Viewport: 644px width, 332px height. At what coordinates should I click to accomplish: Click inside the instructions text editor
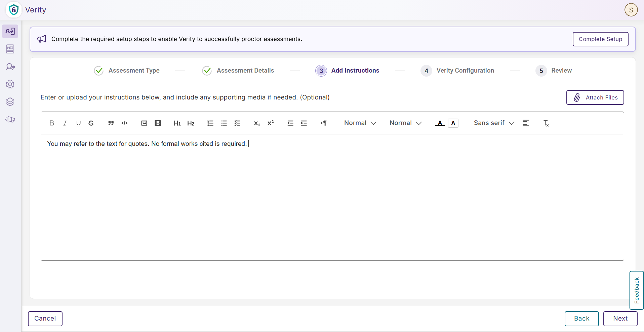332,197
